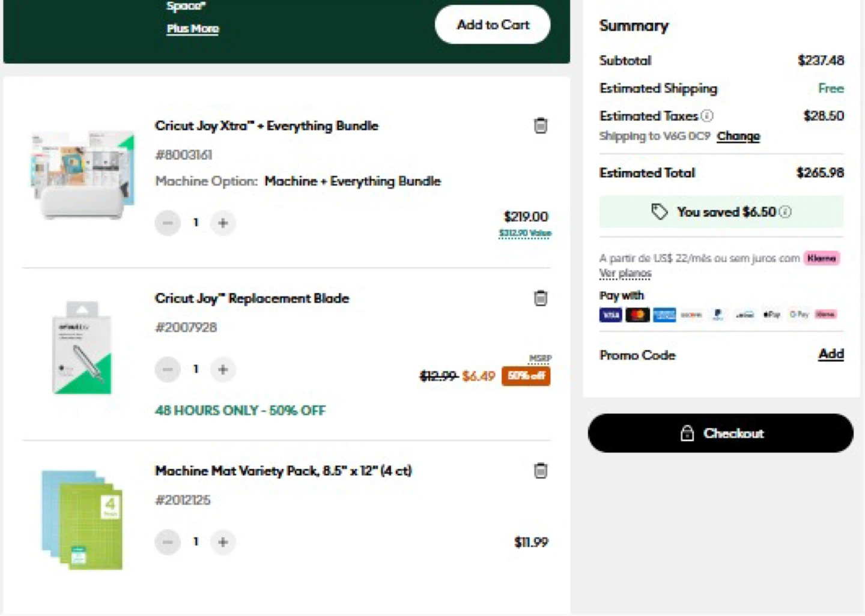Click the $219.00 bundle price

526,217
